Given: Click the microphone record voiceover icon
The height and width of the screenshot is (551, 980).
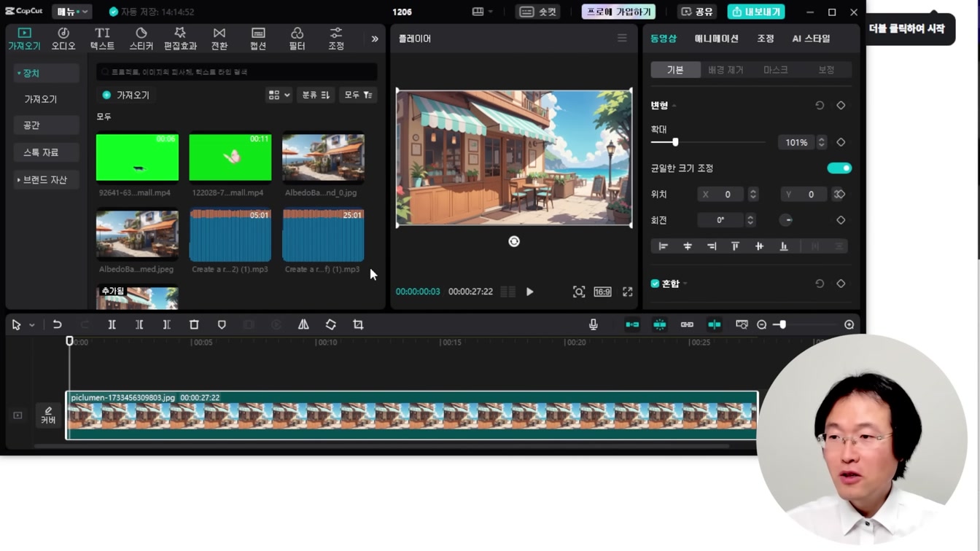Looking at the screenshot, I should pyautogui.click(x=594, y=324).
